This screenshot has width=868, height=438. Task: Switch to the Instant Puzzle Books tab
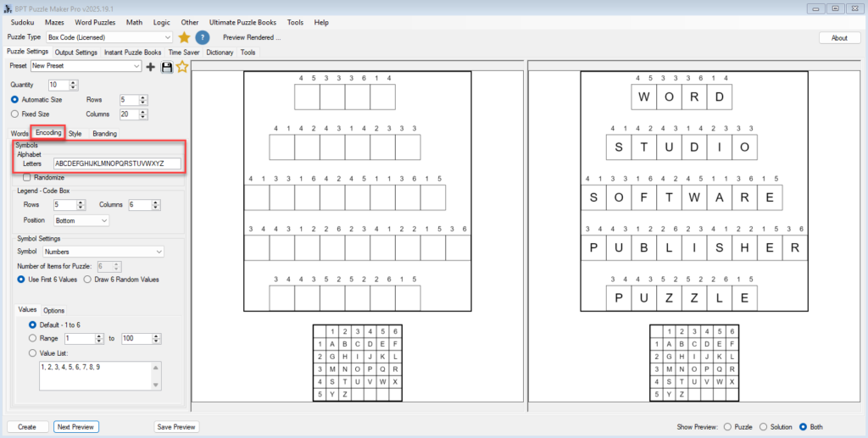[133, 53]
